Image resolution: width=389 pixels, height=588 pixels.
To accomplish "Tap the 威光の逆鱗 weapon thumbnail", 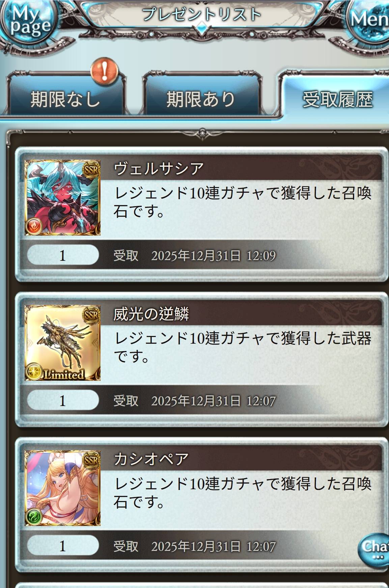I will pos(63,343).
